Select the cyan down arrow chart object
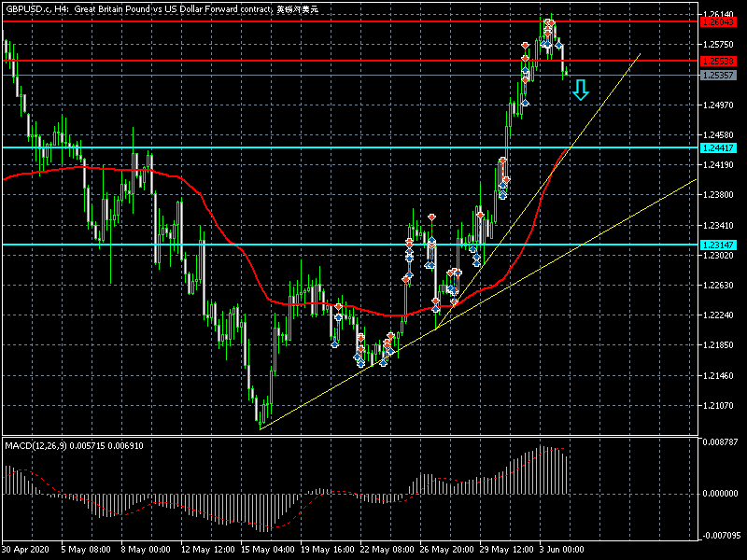 tap(580, 90)
